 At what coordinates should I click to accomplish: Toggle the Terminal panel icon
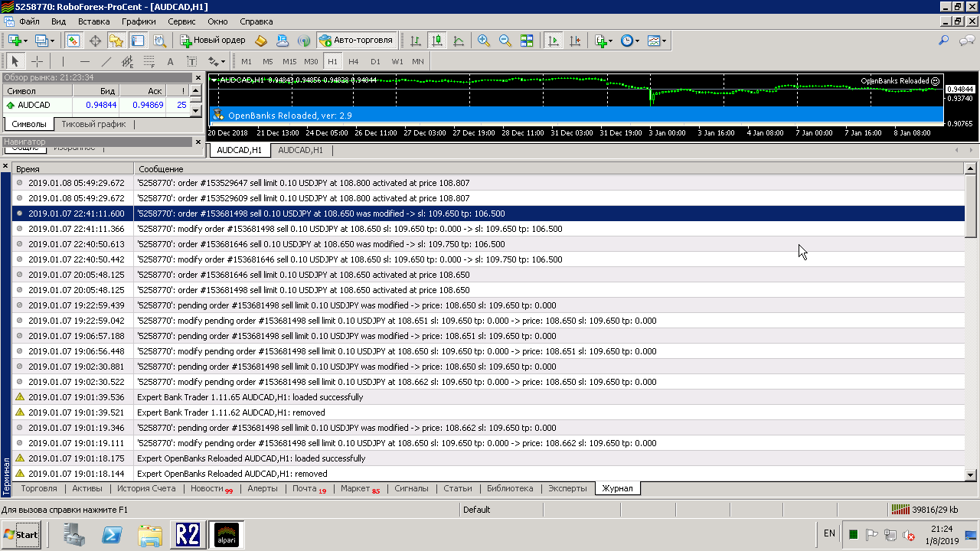coord(138,41)
